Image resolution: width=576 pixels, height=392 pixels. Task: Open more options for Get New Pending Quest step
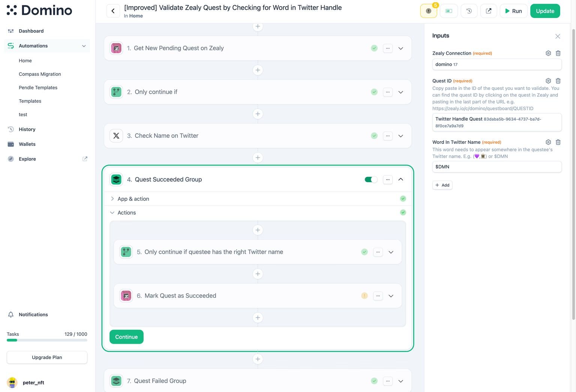pyautogui.click(x=388, y=48)
